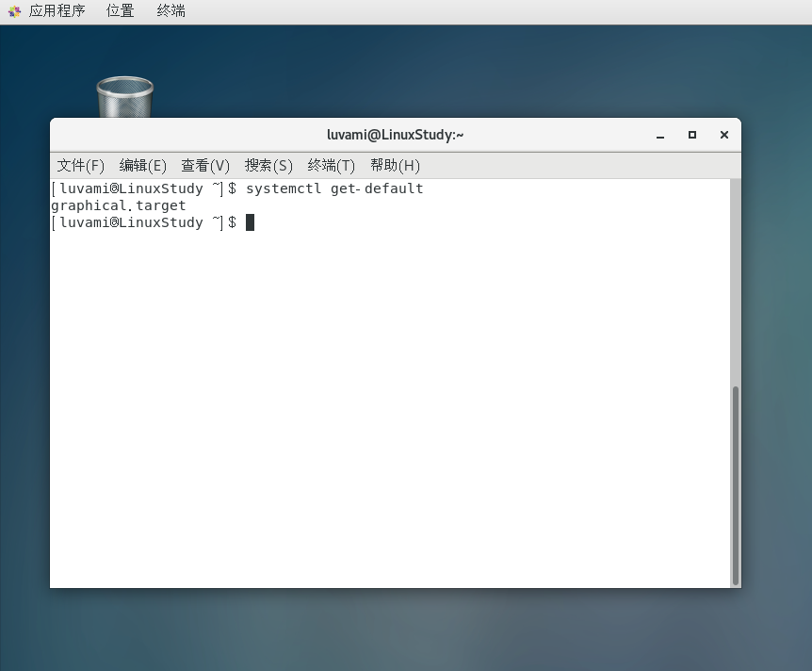Open the 帮助(H) menu in the terminal
The image size is (812, 671).
(x=395, y=165)
